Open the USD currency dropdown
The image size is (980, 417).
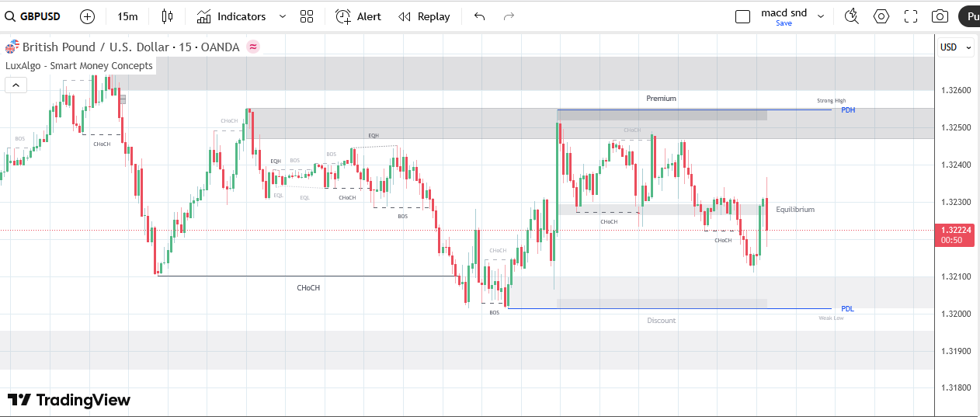955,47
